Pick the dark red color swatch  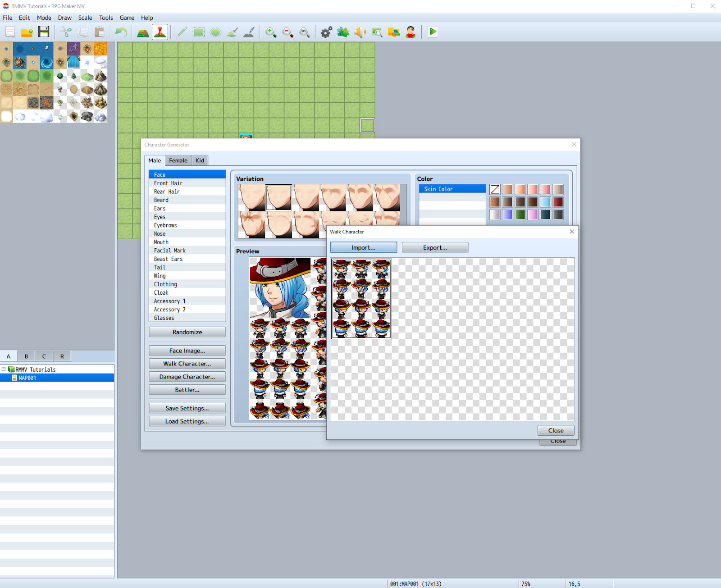(x=558, y=202)
